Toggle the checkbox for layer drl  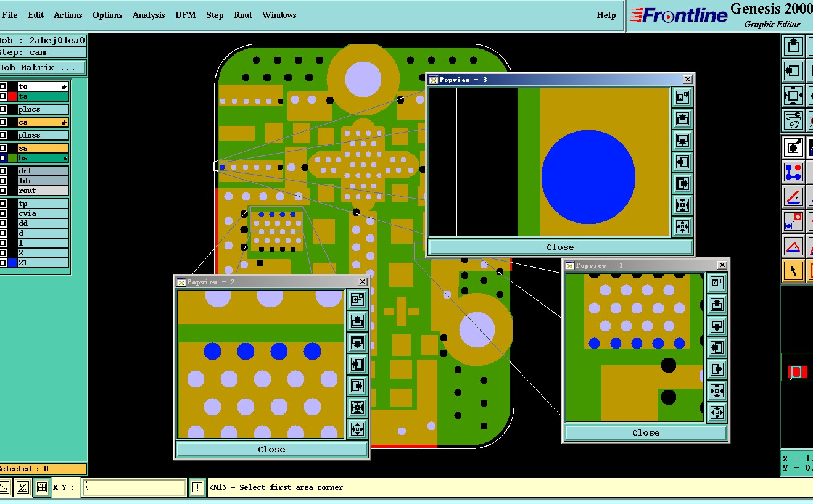coord(3,171)
